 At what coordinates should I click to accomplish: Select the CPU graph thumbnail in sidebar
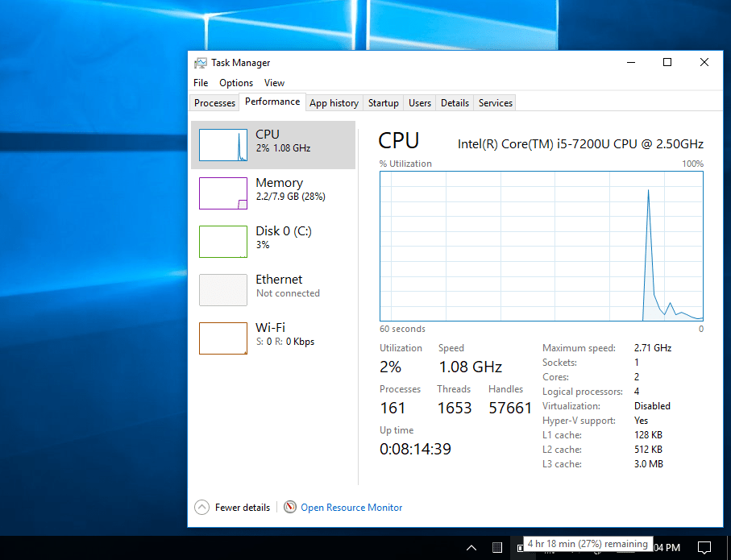tap(222, 145)
